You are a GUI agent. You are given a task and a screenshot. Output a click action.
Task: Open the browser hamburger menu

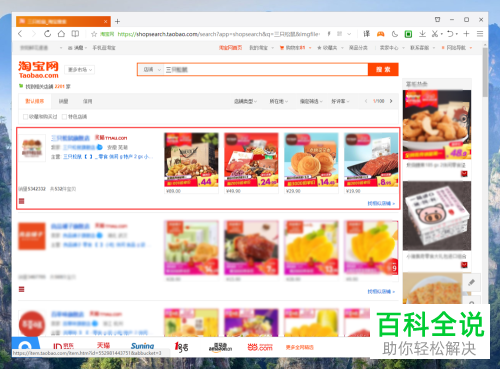click(480, 34)
